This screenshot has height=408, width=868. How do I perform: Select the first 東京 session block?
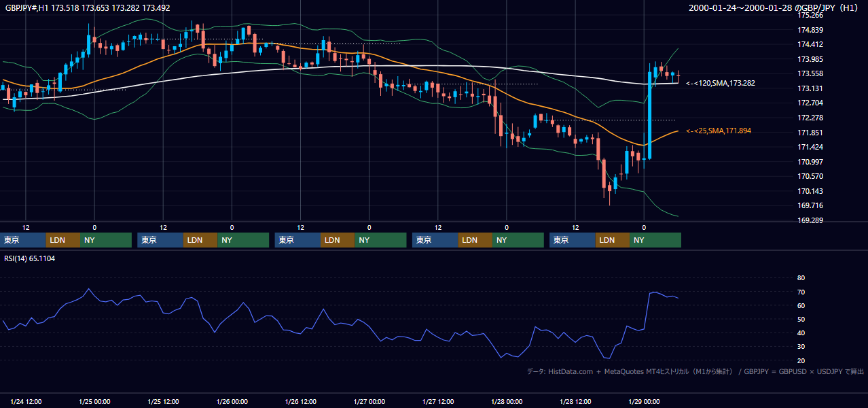click(23, 240)
